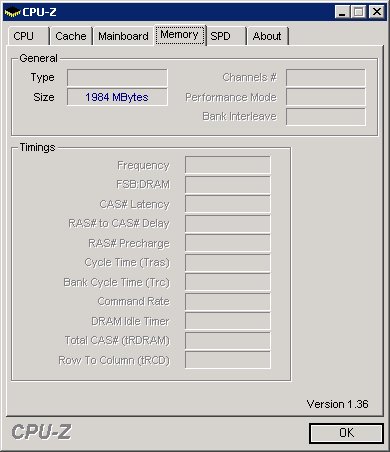Image resolution: width=390 pixels, height=452 pixels.
Task: Click the Type label text
Action: pyautogui.click(x=42, y=78)
